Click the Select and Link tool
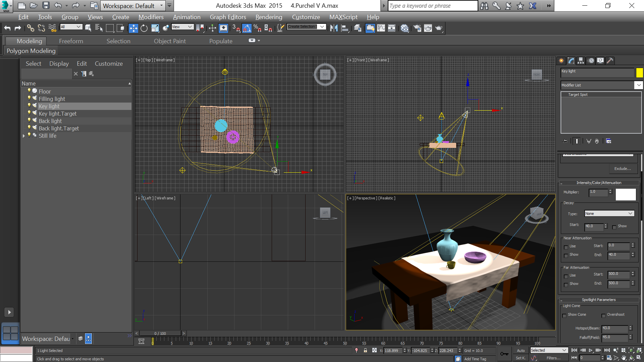This screenshot has width=644, height=362. coord(31,28)
